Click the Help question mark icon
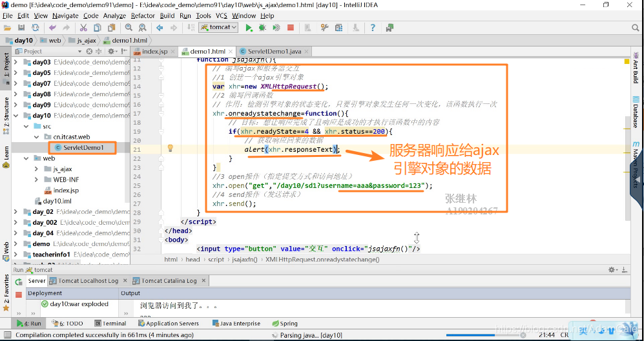Viewport: 644px width, 341px height. pos(373,28)
